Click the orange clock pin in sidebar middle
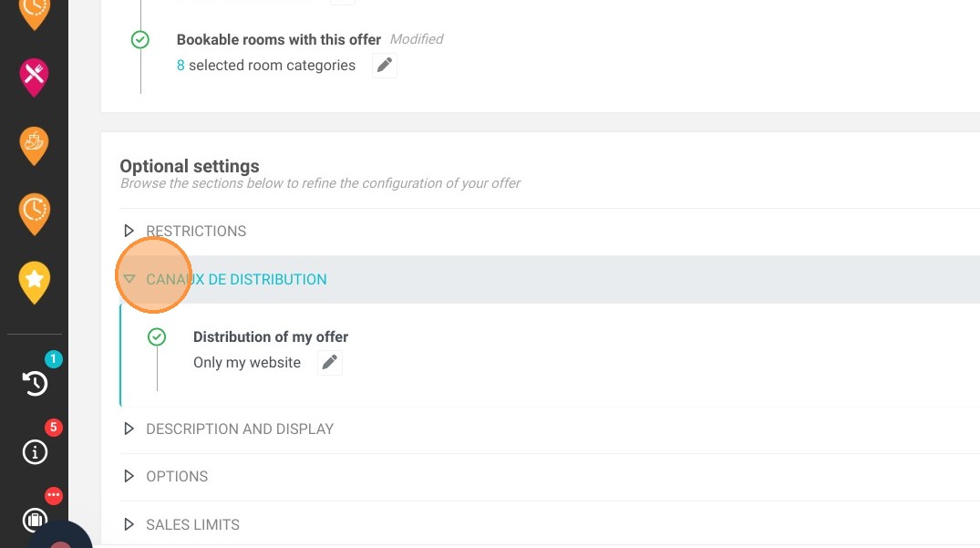980x548 pixels. [34, 213]
